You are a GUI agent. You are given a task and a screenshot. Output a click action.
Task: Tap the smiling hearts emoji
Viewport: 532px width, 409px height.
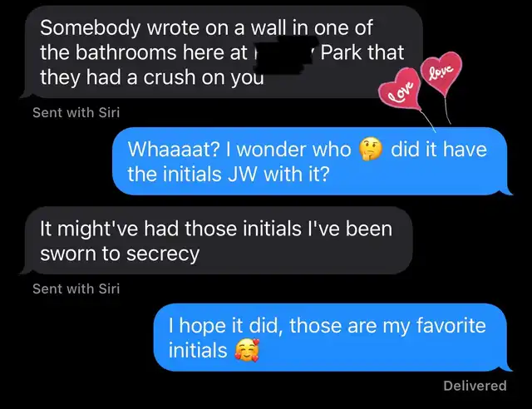[247, 350]
